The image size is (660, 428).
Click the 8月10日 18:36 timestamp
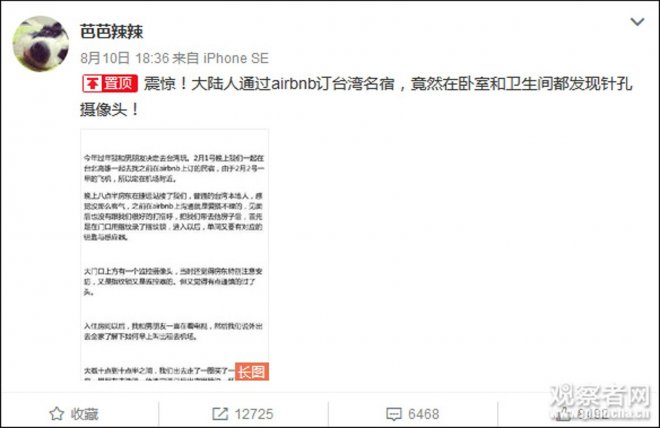tap(125, 58)
